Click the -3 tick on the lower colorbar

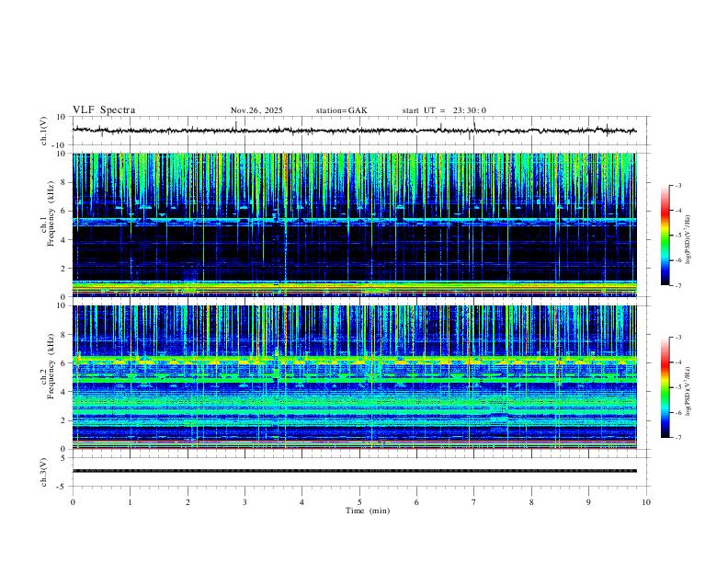pos(678,338)
